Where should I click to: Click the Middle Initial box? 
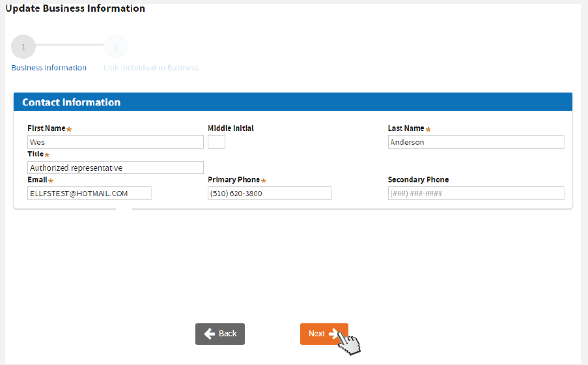tap(216, 142)
